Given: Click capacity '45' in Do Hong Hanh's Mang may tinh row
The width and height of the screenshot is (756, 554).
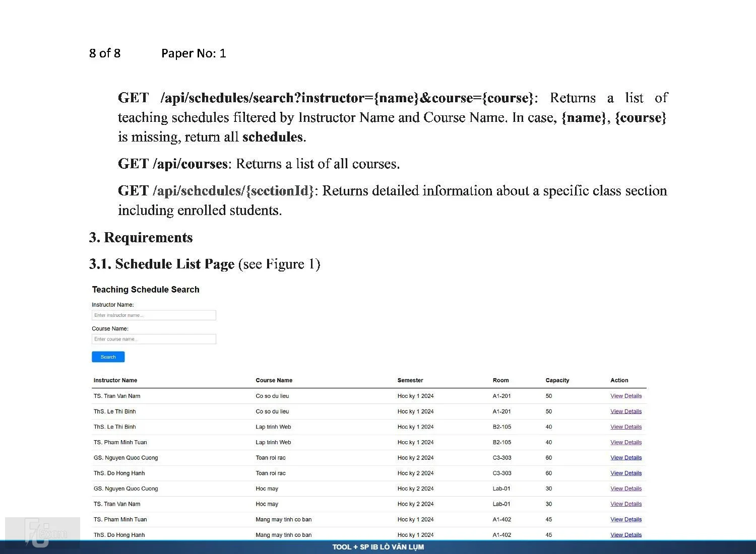Looking at the screenshot, I should (549, 535).
